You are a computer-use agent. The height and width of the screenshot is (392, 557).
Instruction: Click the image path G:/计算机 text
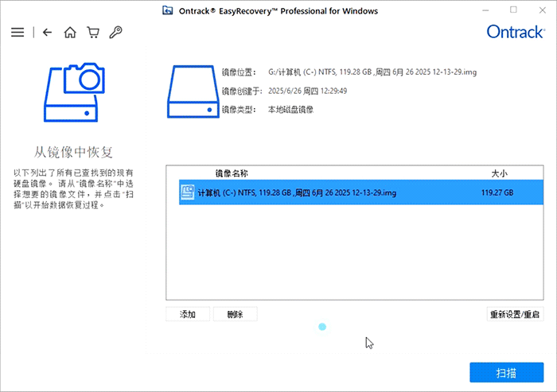[372, 72]
